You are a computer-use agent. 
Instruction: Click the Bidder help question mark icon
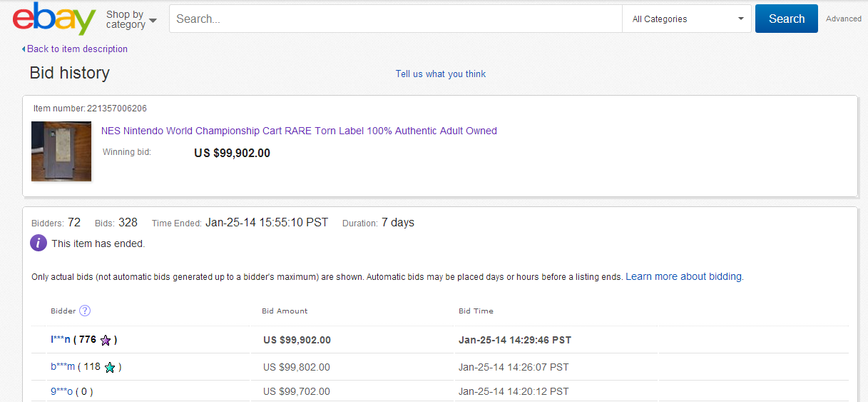(x=85, y=311)
